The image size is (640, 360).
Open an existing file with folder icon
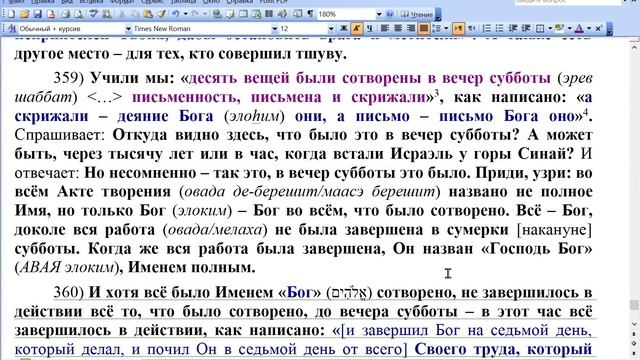point(24,14)
